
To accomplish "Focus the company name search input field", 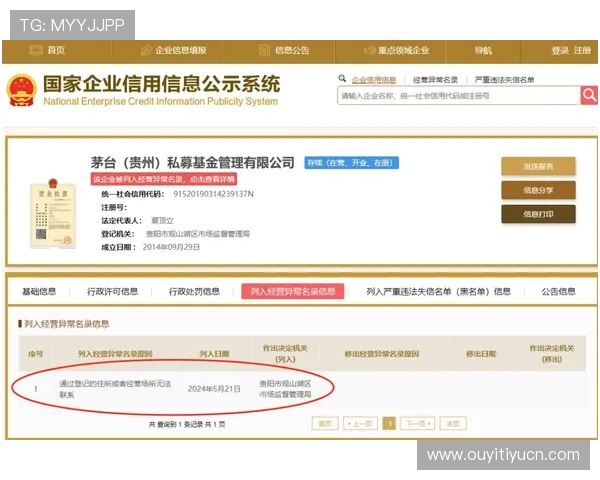I will coord(459,96).
